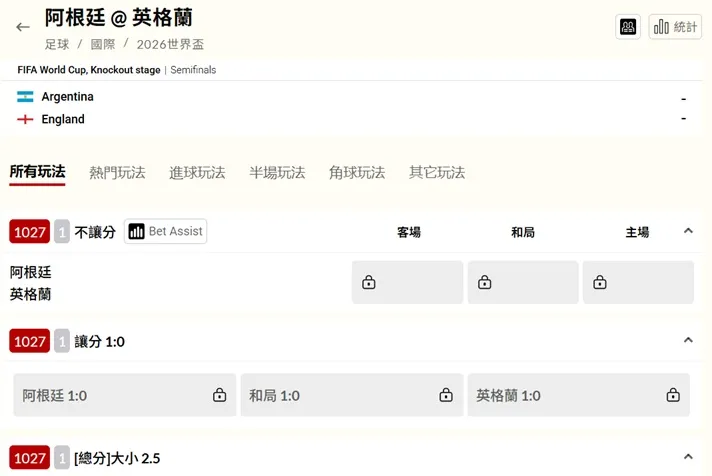This screenshot has width=712, height=476.
Task: Click the Bet Assist button
Action: coord(165,231)
